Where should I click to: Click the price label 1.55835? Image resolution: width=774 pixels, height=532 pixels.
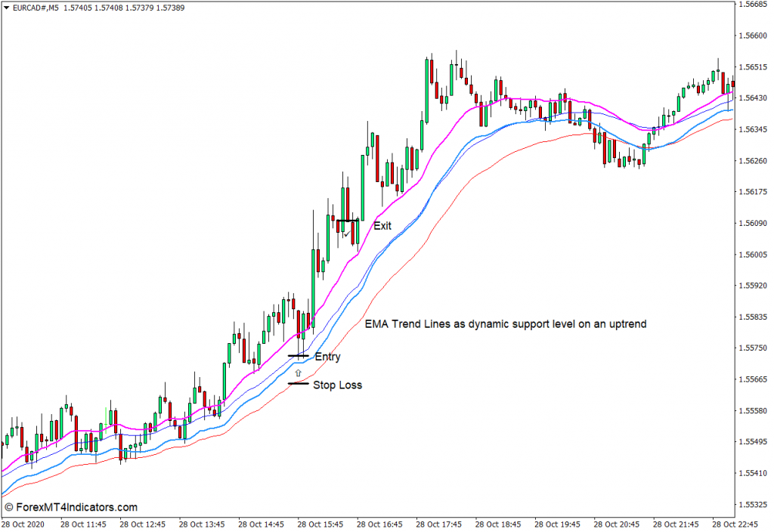(x=753, y=317)
